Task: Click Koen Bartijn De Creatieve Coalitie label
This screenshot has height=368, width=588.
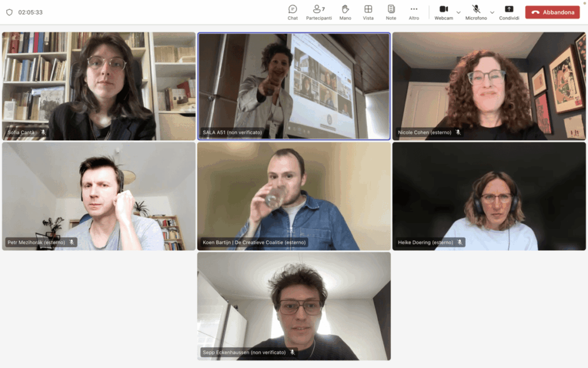Action: (254, 242)
